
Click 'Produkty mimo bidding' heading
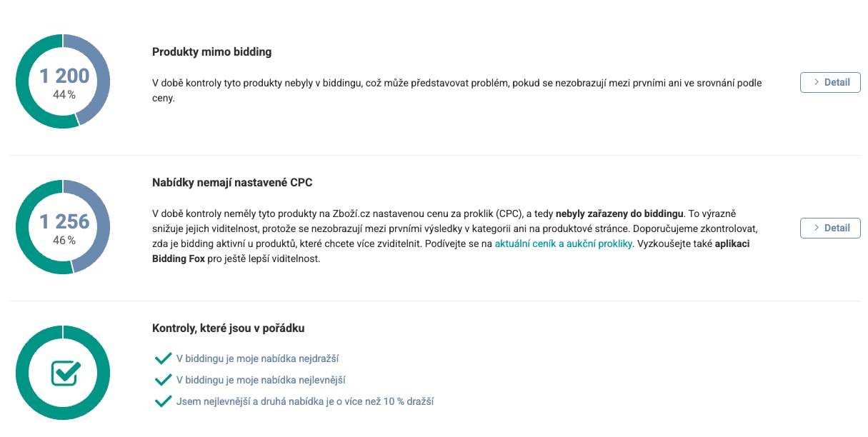(211, 52)
